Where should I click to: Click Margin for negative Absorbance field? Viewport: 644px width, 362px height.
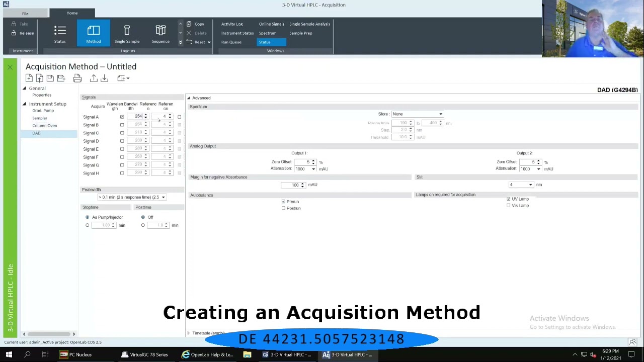tap(293, 185)
